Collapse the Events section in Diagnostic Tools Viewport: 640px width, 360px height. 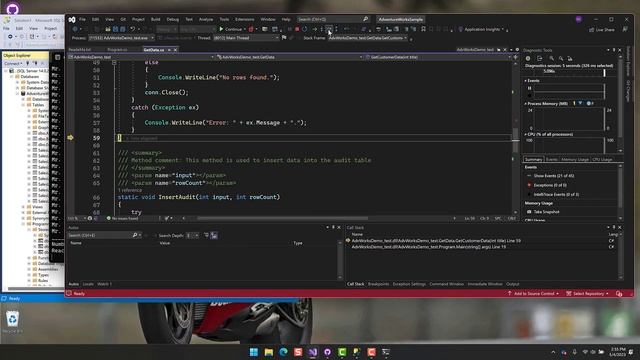tap(526, 81)
